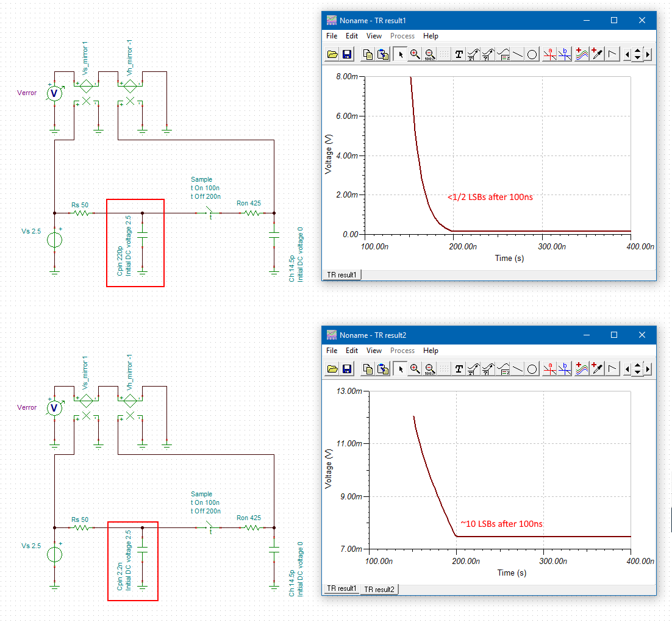672x625 pixels.
Task: Add more curves icon in TR result2 toolbar
Action: click(582, 369)
